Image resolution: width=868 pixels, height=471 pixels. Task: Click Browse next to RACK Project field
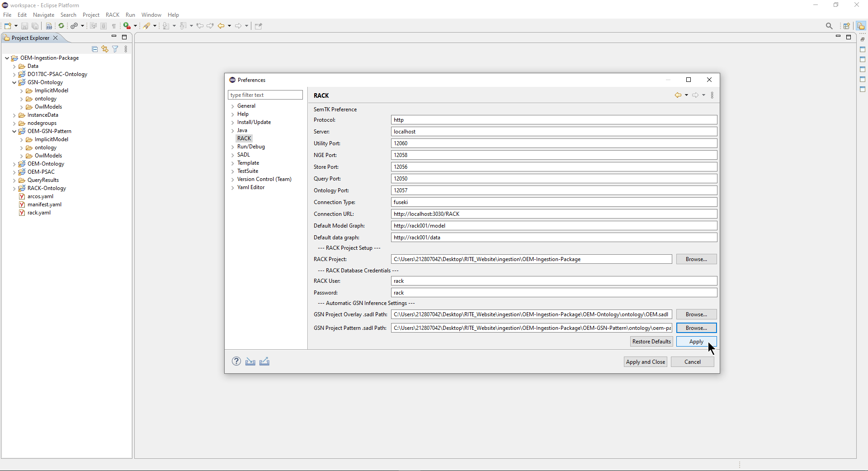click(696, 259)
